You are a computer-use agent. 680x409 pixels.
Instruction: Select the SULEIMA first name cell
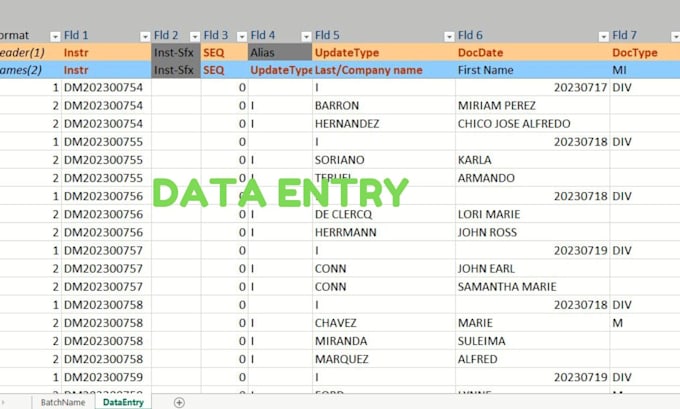pyautogui.click(x=532, y=341)
